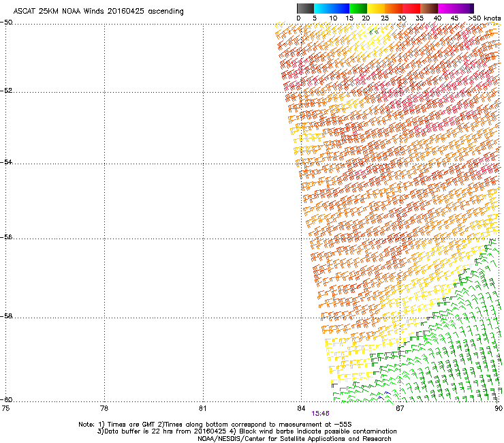Screen dimensions: 504x443
Task: Click the green 15-20 knots color swatch
Action: point(358,8)
